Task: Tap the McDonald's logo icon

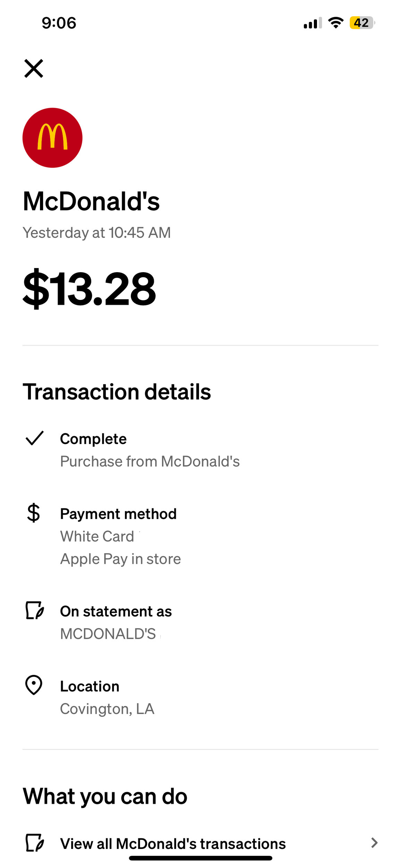Action: 52,138
